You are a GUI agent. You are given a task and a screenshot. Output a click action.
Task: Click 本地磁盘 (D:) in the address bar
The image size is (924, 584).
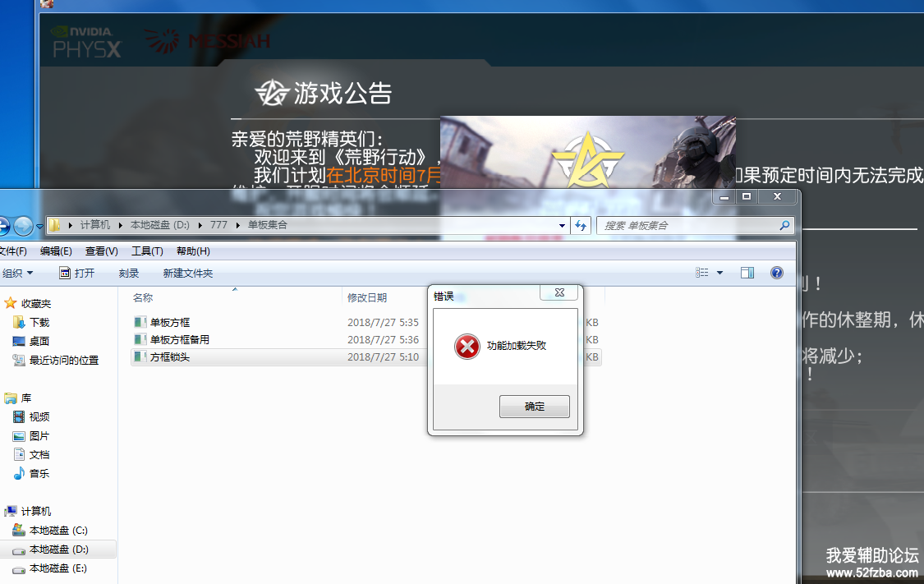click(159, 224)
